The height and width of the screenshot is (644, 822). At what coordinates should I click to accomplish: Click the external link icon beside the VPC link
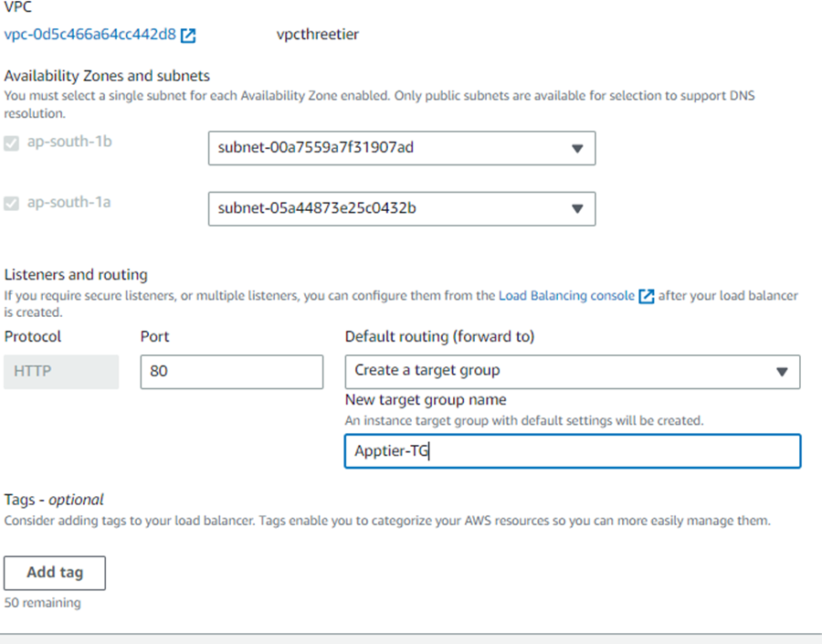[188, 35]
